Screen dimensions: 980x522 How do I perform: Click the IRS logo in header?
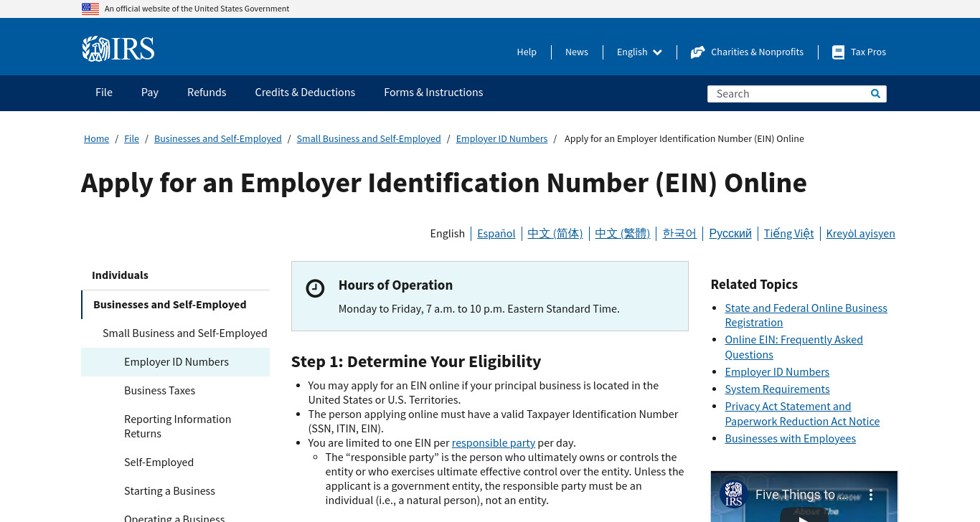pos(118,49)
